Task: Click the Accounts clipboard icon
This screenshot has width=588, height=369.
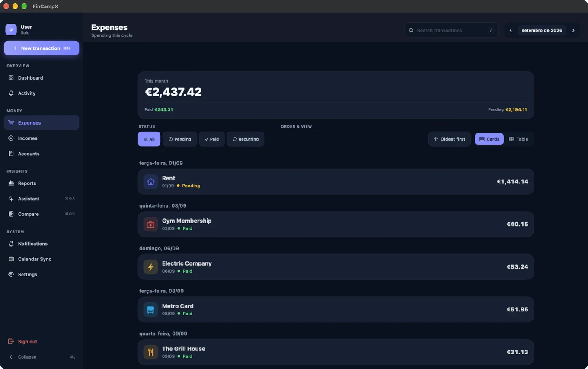Action: tap(11, 154)
